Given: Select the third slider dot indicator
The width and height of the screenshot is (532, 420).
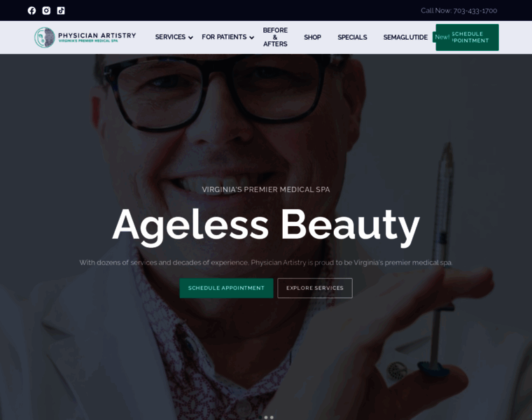Looking at the screenshot, I should tap(272, 417).
